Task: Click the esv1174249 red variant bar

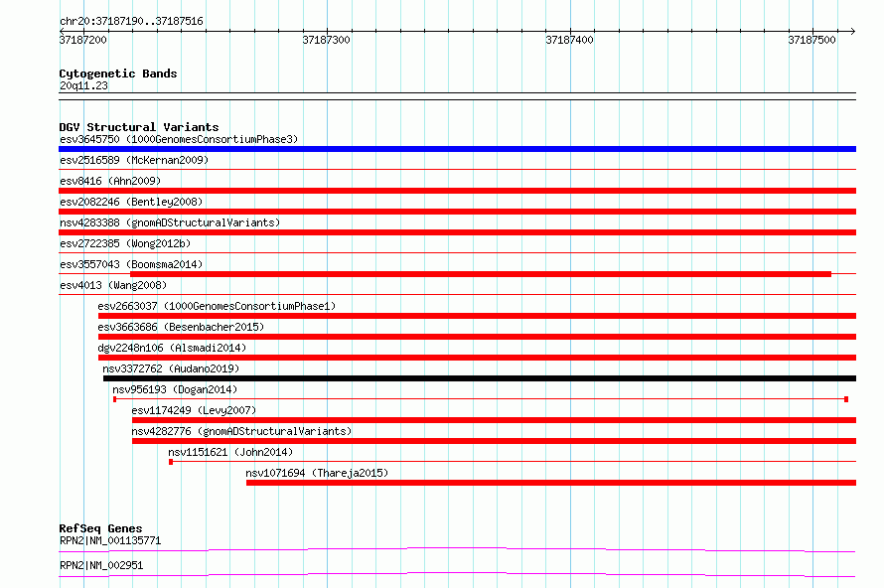Action: click(x=494, y=420)
